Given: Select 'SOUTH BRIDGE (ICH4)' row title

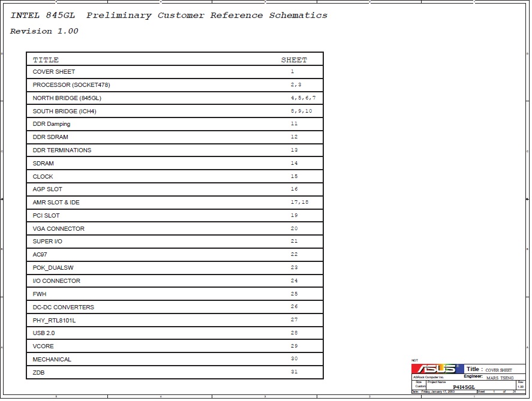Looking at the screenshot, I should click(x=64, y=111).
